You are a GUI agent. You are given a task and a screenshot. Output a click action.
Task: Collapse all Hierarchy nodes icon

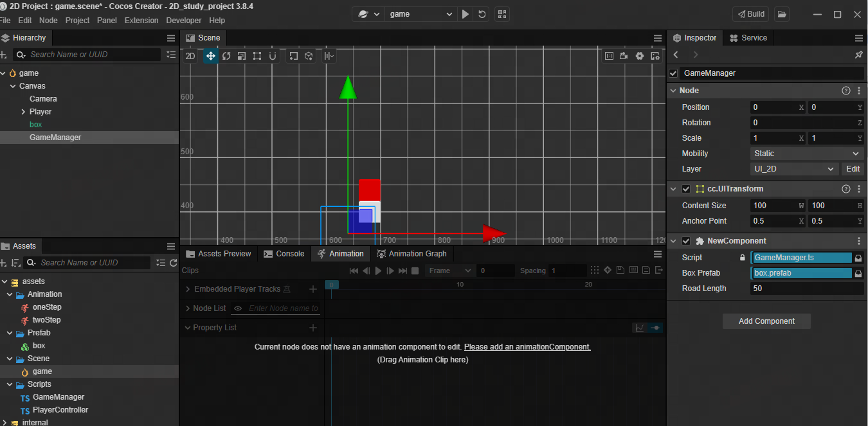click(x=171, y=55)
